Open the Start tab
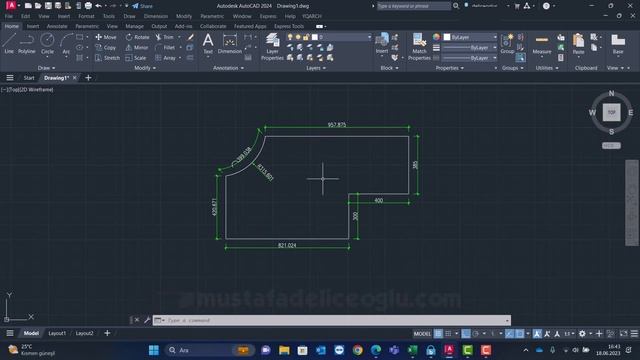 [x=29, y=78]
